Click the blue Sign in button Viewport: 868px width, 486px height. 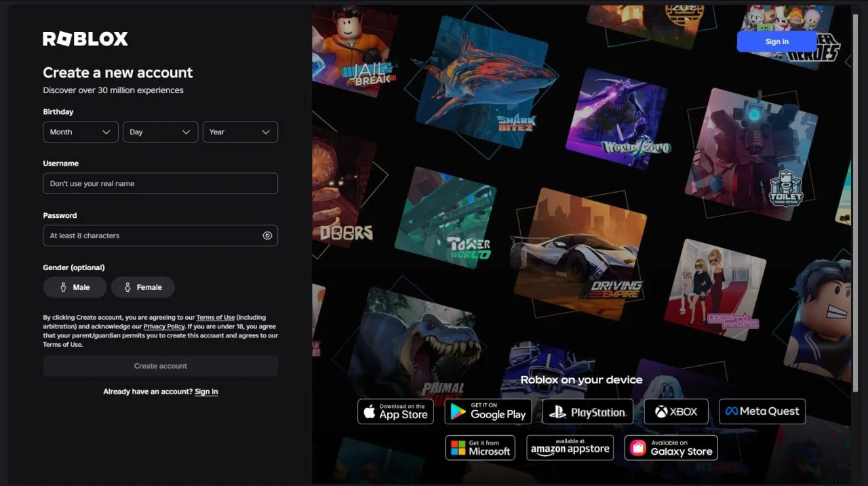point(776,41)
